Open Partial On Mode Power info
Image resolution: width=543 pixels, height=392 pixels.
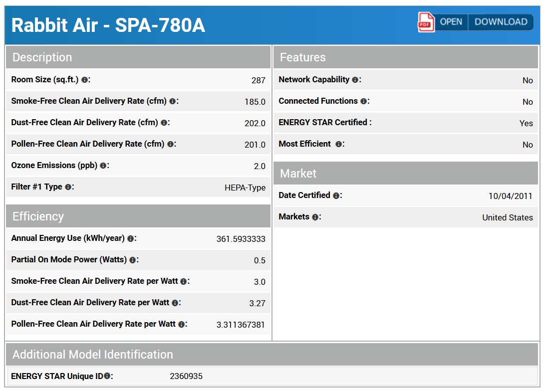(x=133, y=260)
